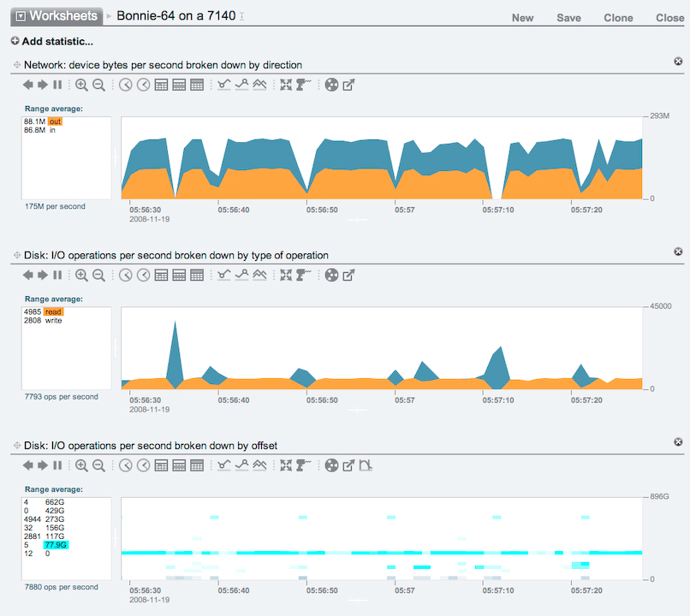Toggle the 'read' breakdown entry
The height and width of the screenshot is (616, 690).
(53, 312)
